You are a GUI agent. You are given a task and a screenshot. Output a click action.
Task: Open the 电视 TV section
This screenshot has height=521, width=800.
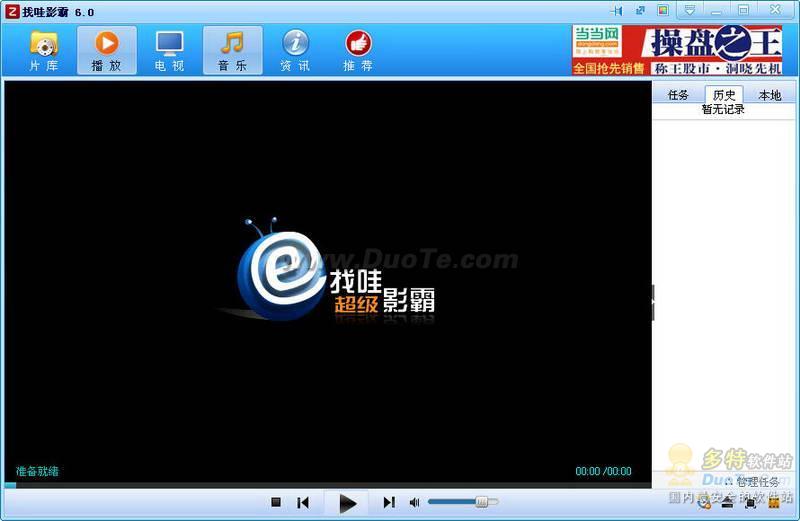coord(169,51)
